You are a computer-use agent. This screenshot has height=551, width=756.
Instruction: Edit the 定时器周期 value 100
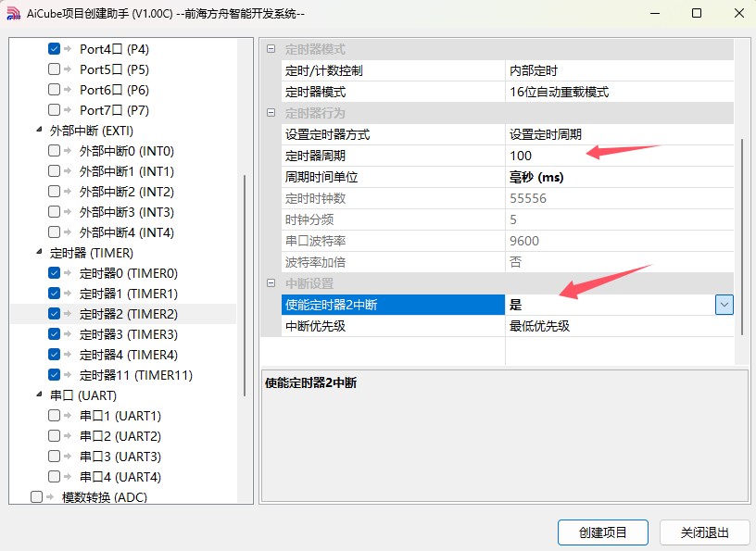[619, 156]
